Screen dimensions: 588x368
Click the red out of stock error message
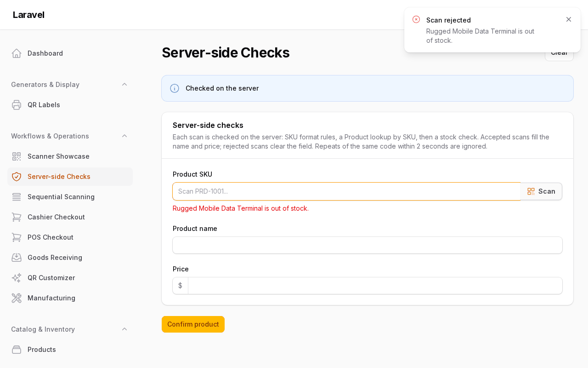pos(241,208)
